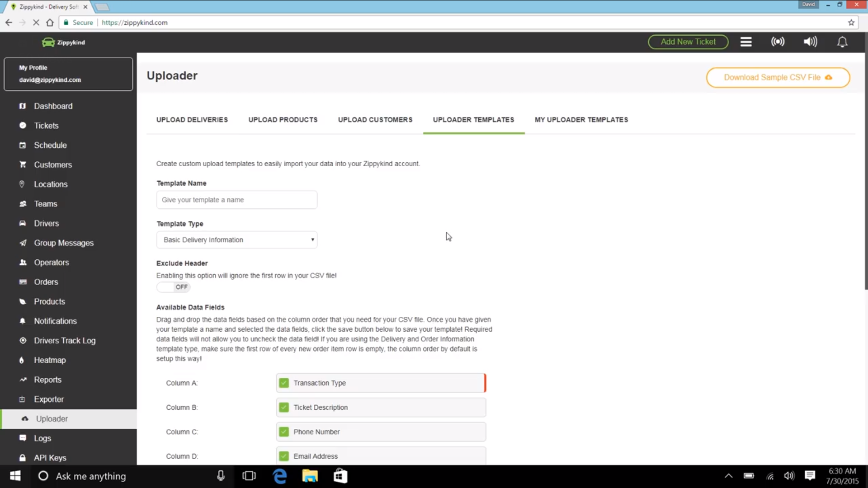Click the Tickets sidebar icon
The width and height of the screenshot is (868, 488).
click(23, 125)
